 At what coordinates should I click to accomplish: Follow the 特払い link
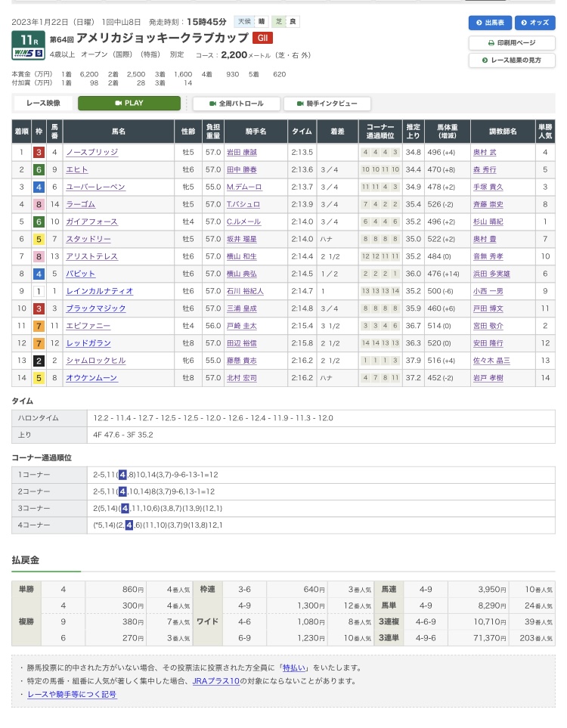[294, 668]
